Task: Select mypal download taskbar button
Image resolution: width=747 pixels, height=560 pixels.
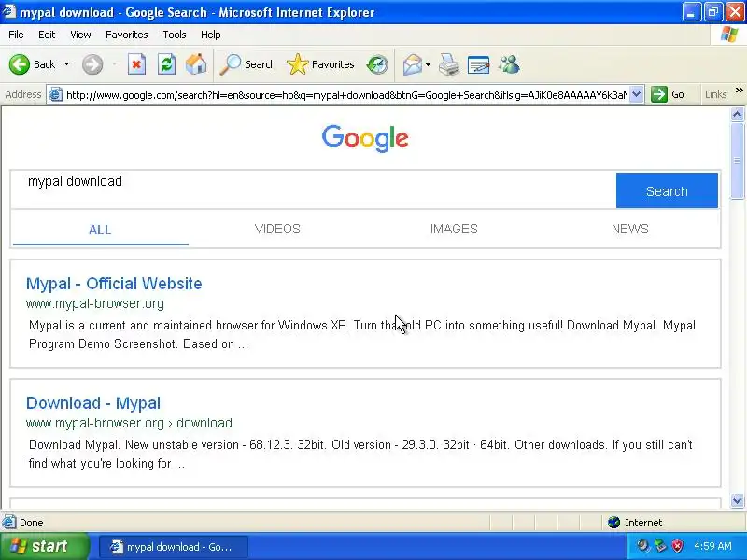Action: 173,547
